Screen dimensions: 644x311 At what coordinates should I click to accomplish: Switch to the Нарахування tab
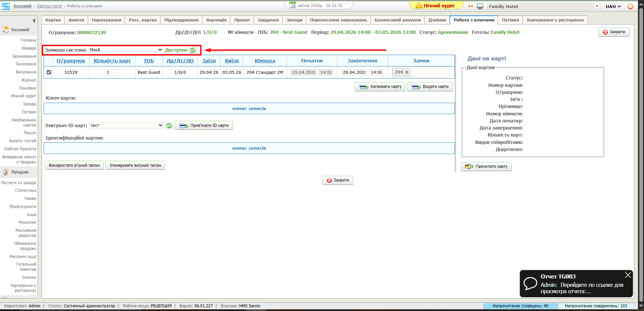[x=106, y=20]
